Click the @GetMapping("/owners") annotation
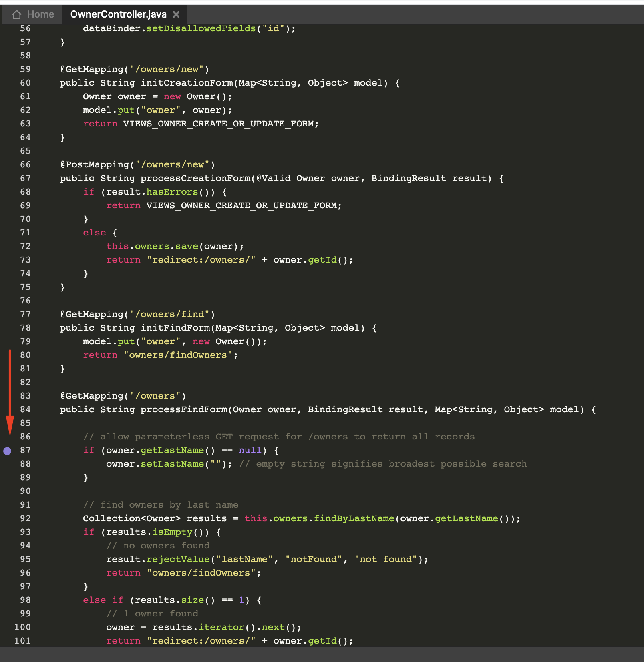The image size is (644, 662). 123,396
